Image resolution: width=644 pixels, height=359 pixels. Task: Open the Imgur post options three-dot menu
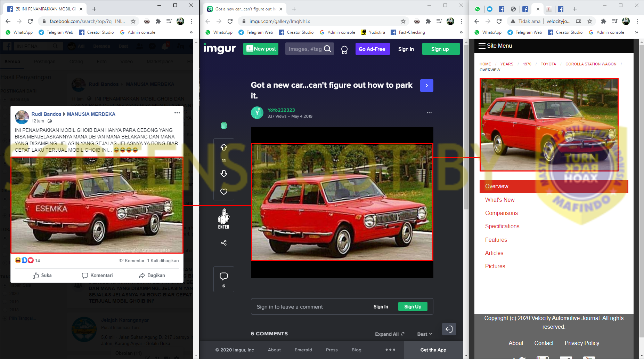[429, 113]
